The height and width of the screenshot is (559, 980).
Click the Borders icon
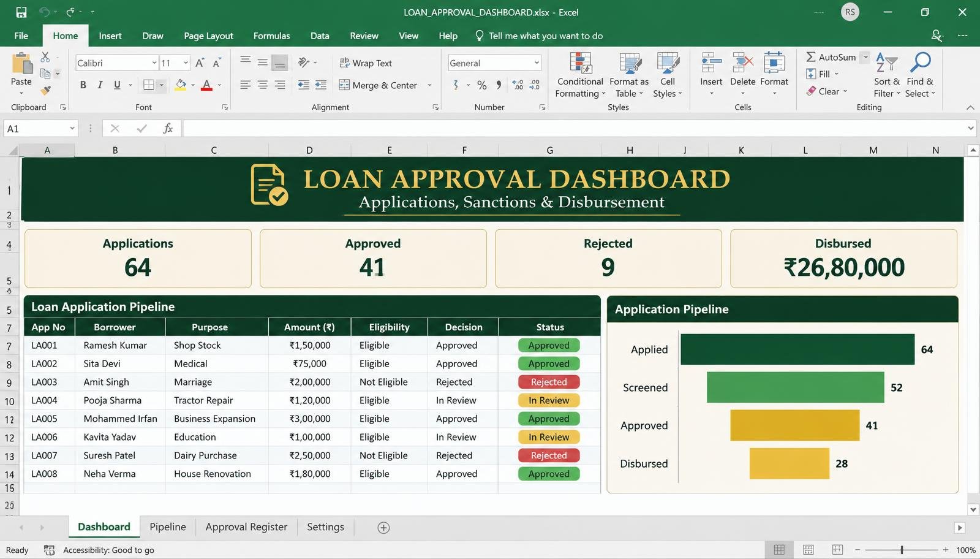(x=149, y=85)
